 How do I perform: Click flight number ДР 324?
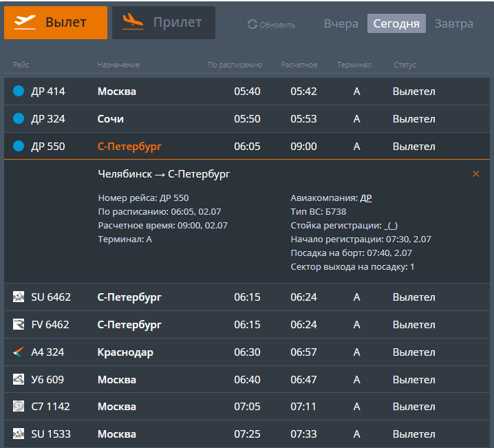pos(48,119)
